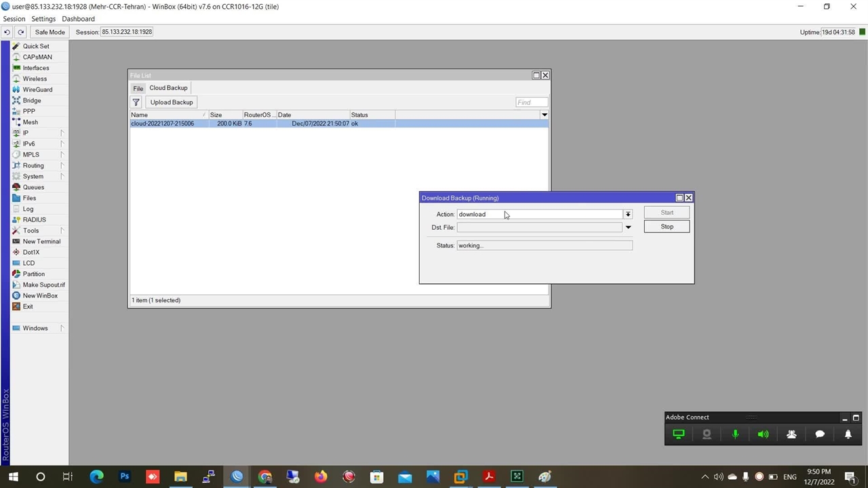Image resolution: width=868 pixels, height=488 pixels.
Task: Open Quick Set from the sidebar
Action: click(x=35, y=46)
